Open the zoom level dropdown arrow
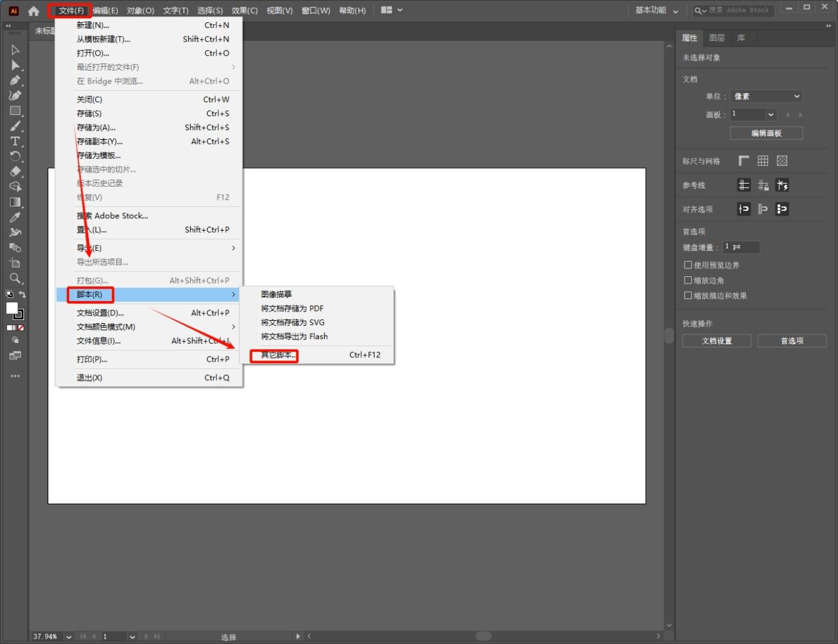The image size is (838, 644). coord(69,637)
